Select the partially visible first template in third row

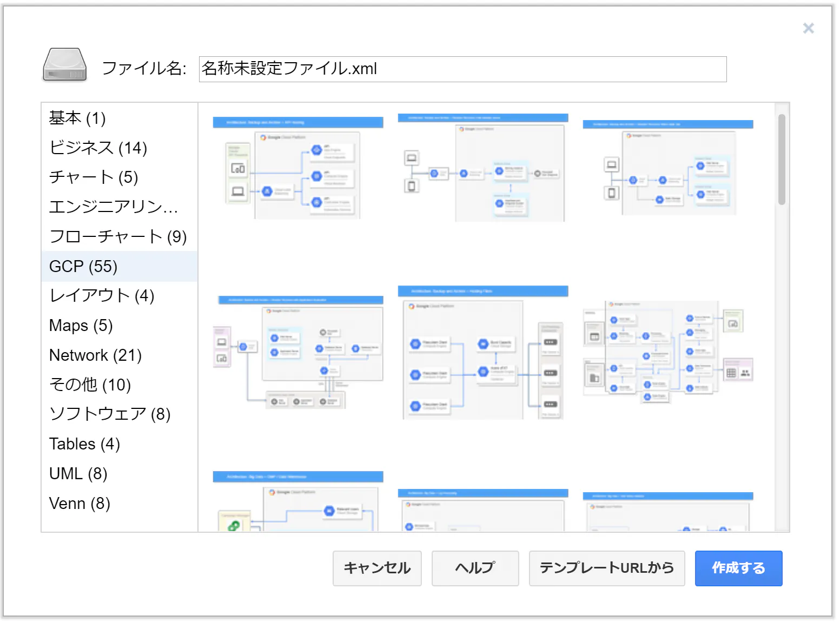tap(298, 501)
